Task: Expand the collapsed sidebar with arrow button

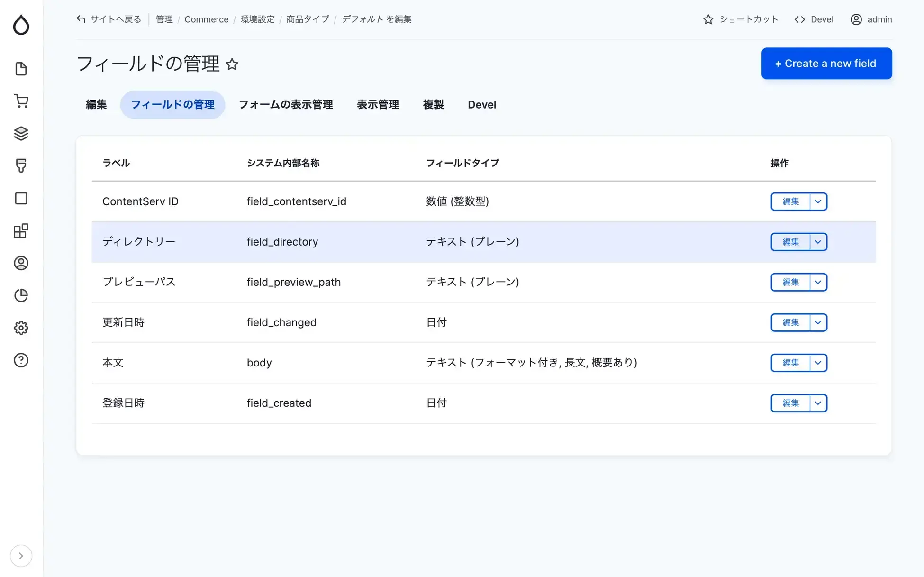Action: 21,556
